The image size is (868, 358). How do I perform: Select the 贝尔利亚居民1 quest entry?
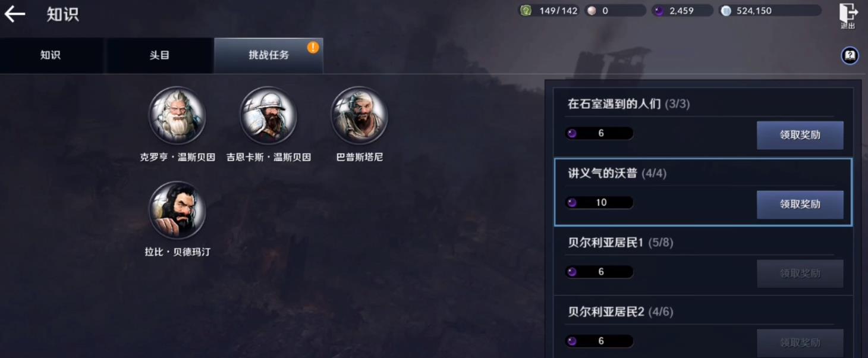tap(703, 262)
